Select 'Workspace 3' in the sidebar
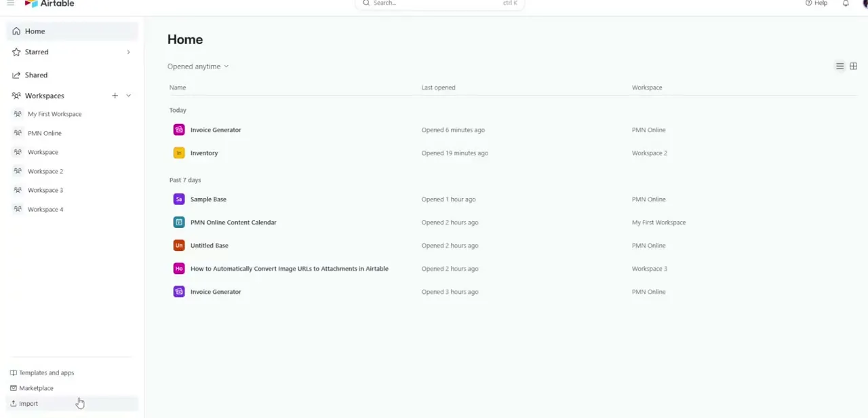This screenshot has height=418, width=868. 45,190
